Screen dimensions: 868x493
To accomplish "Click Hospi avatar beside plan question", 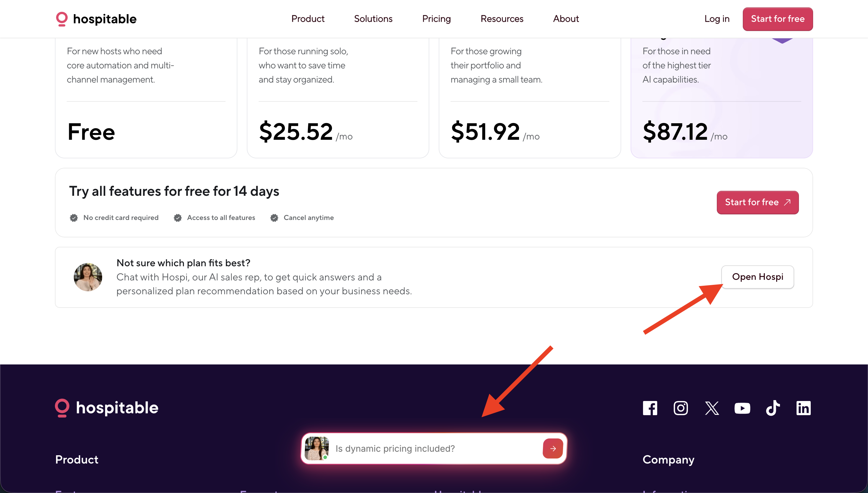I will click(x=88, y=277).
